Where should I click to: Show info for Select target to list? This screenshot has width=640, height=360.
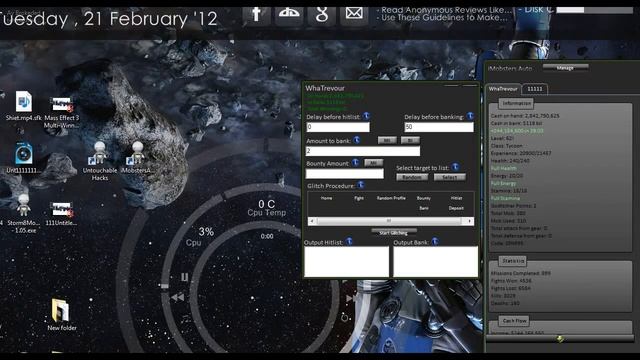(x=456, y=167)
